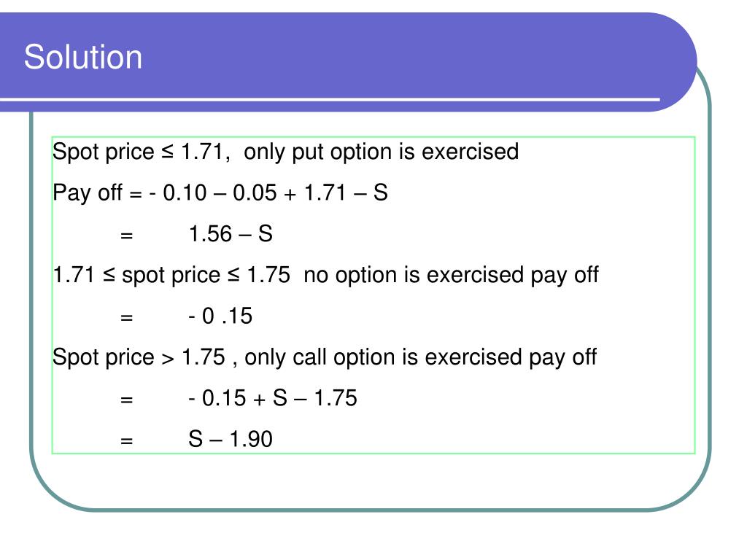Click the final 'S – 1.90' result
This screenshot has width=747, height=560.
231,439
